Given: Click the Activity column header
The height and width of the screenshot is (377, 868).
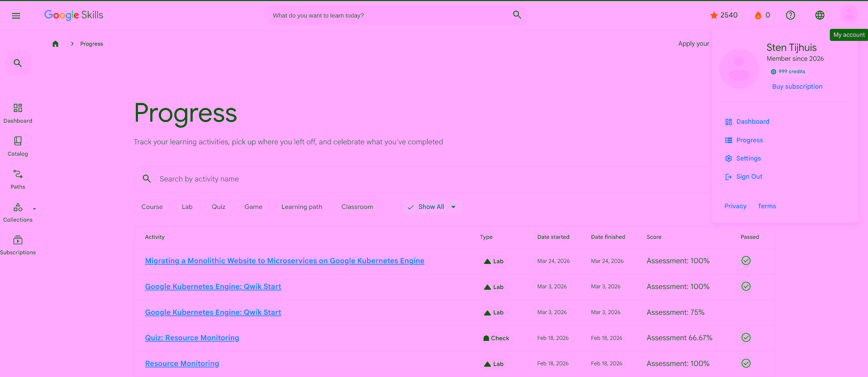Looking at the screenshot, I should pos(155,237).
